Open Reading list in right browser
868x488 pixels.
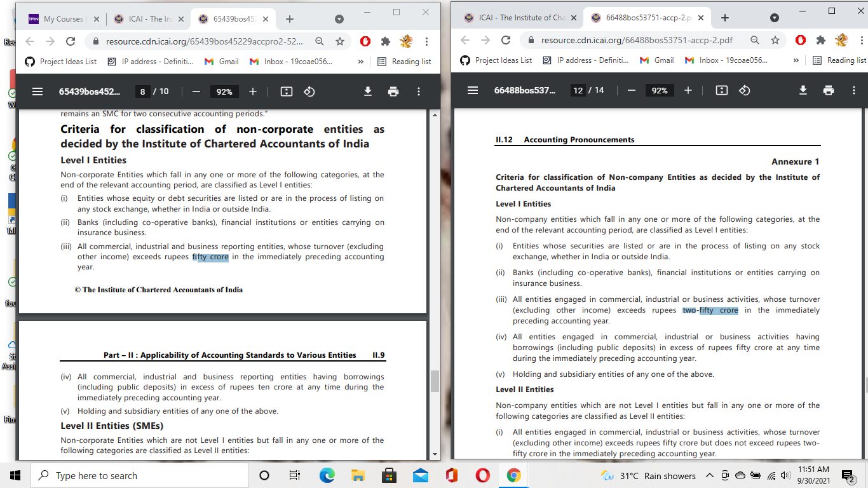tap(839, 60)
